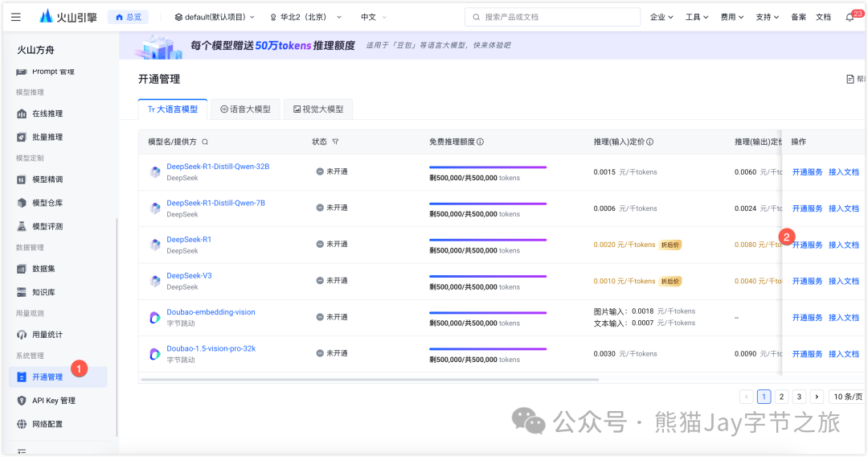The height and width of the screenshot is (457, 868).
Task: Click the Prompt 管理 sidebar icon
Action: [22, 72]
